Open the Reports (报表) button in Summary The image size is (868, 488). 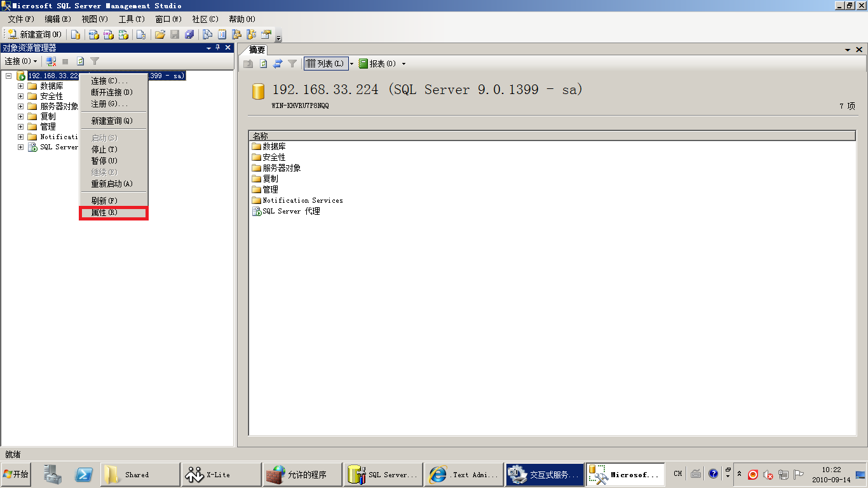377,64
